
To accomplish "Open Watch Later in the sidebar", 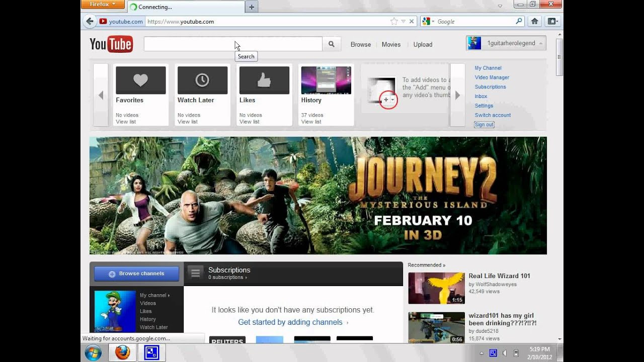I will pos(154,327).
